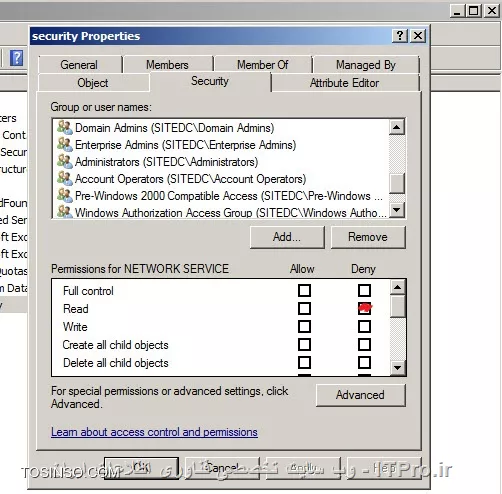Image resolution: width=502 pixels, height=494 pixels.
Task: Toggle Deny for Read permission
Action: tap(364, 308)
